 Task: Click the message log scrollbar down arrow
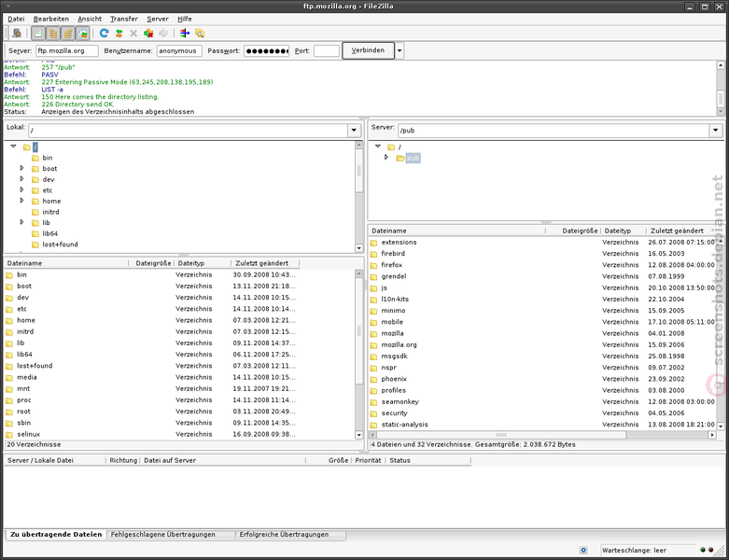coord(721,112)
